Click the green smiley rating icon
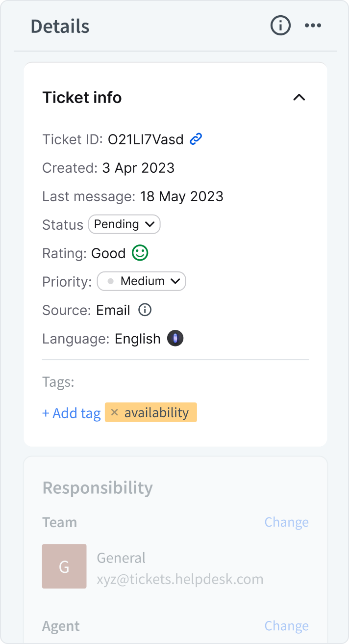Image resolution: width=349 pixels, height=644 pixels. coord(140,253)
